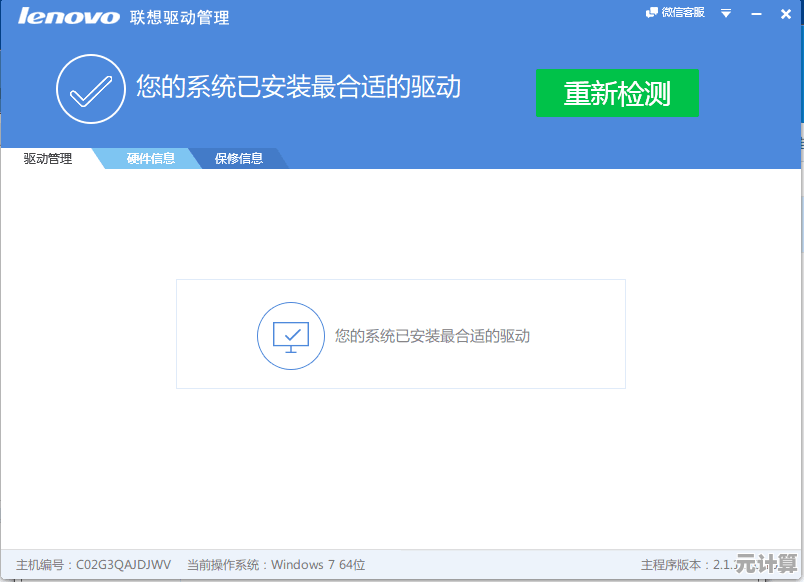
Task: Minimize the Lenovo driver manager window
Action: [753, 13]
